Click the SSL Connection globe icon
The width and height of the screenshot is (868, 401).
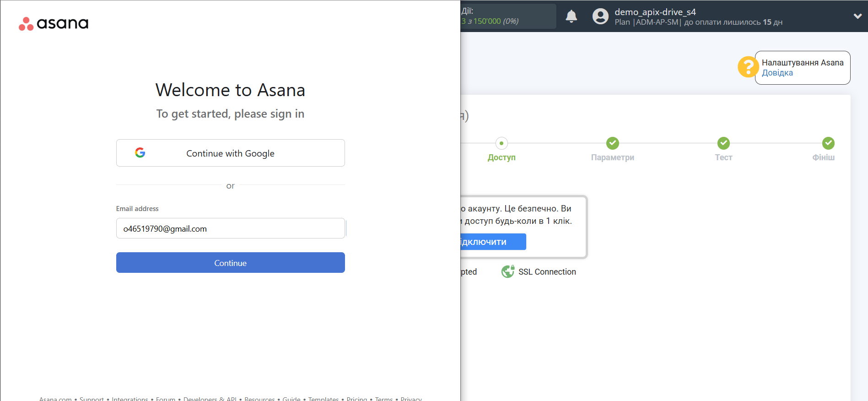click(507, 271)
